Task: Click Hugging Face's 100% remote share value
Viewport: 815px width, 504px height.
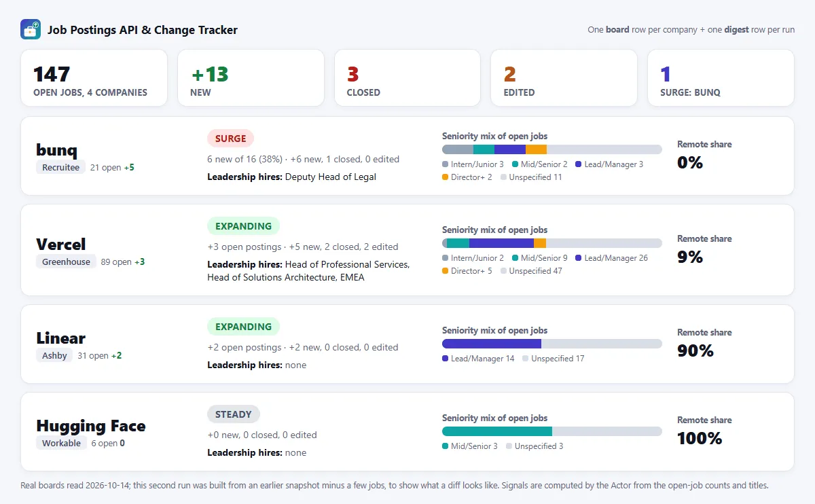Action: 700,438
